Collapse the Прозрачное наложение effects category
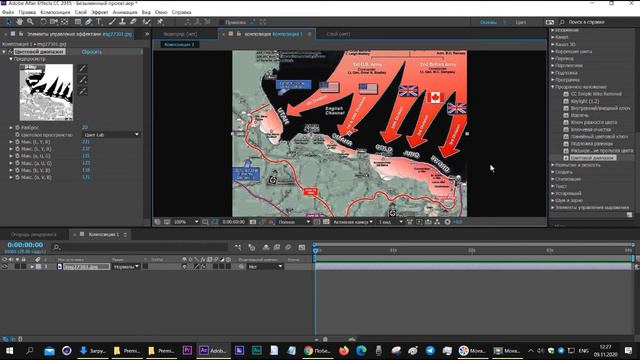Viewport: 640px width, 360px height. 553,87
